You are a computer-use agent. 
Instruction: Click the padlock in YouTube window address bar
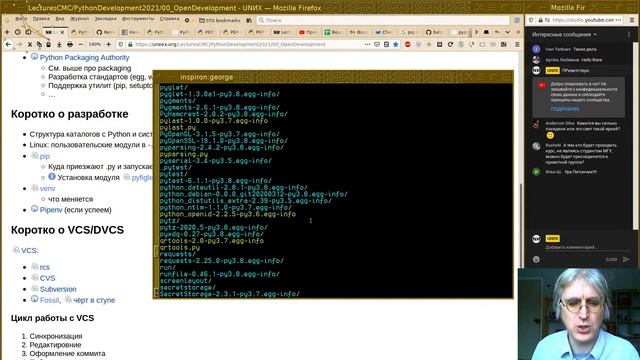540,20
